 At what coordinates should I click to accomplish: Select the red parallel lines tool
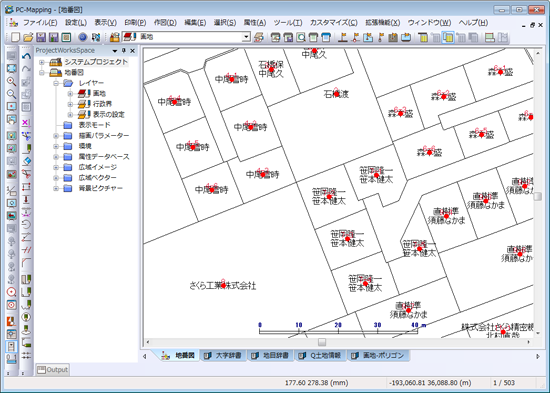click(26, 250)
